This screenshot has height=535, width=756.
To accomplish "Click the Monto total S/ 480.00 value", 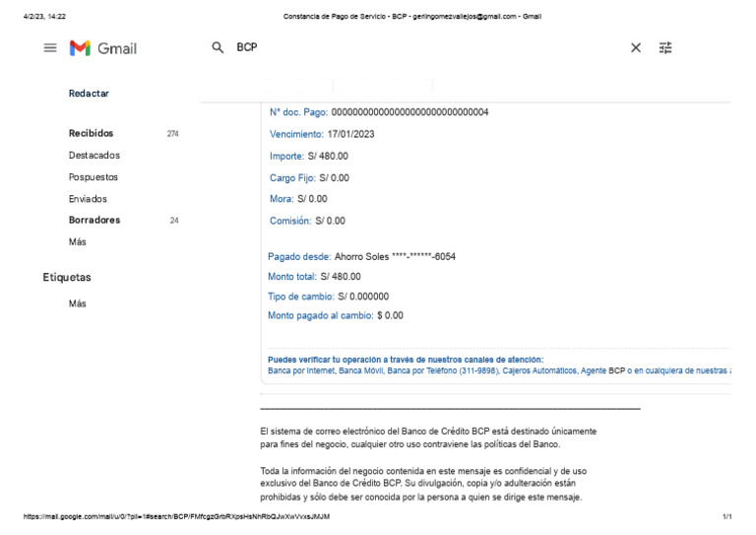I will tap(341, 277).
